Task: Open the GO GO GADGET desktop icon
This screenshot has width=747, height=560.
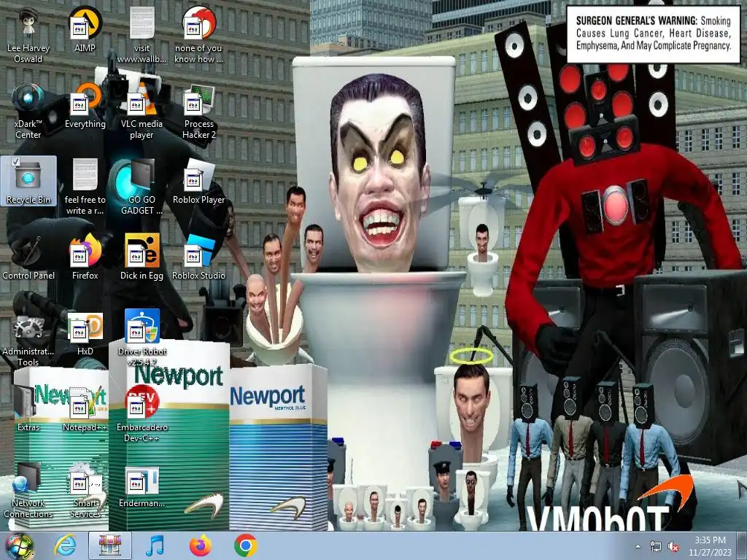Action: coord(142,187)
